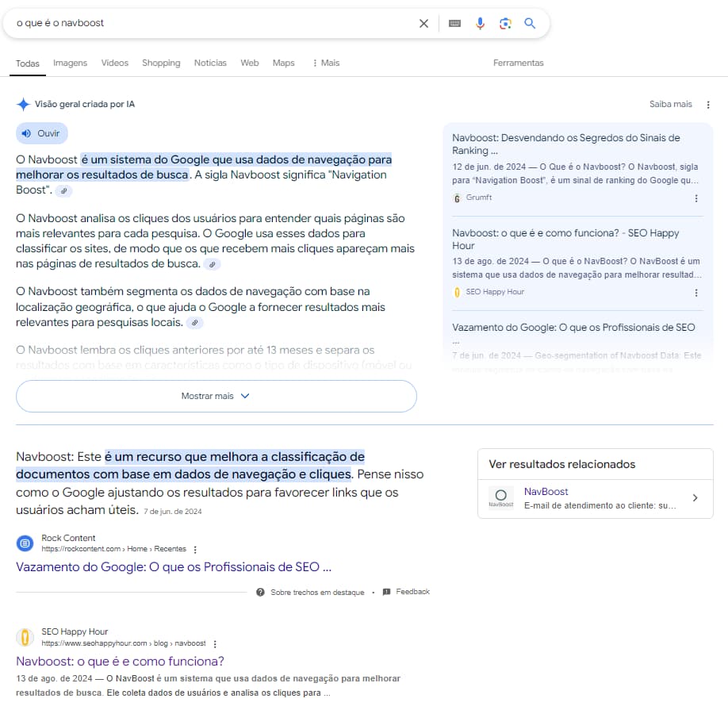The width and height of the screenshot is (728, 710).
Task: Click the 'Rock Content' site name
Action: pyautogui.click(x=68, y=538)
